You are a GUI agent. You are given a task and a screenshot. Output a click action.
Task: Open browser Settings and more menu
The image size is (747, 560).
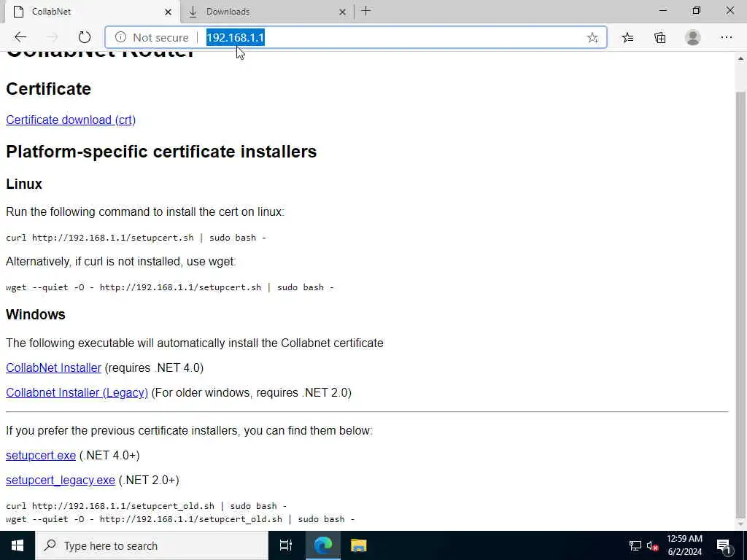pyautogui.click(x=726, y=38)
